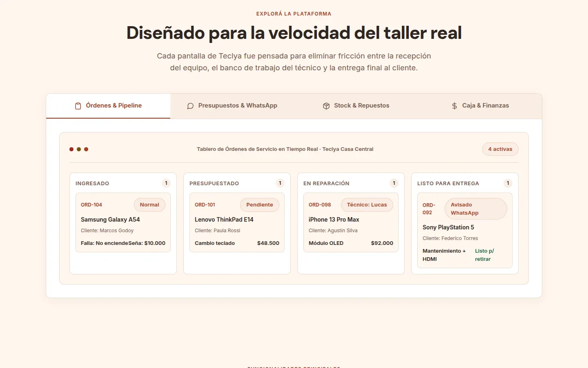Click the count badge in PRESUPUESTADO column

click(280, 183)
